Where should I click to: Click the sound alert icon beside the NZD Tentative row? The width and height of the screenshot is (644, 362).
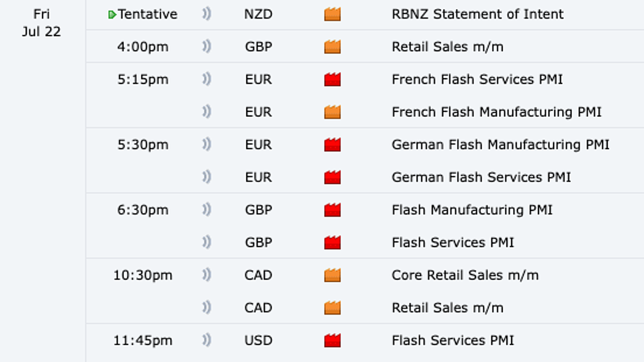(206, 14)
